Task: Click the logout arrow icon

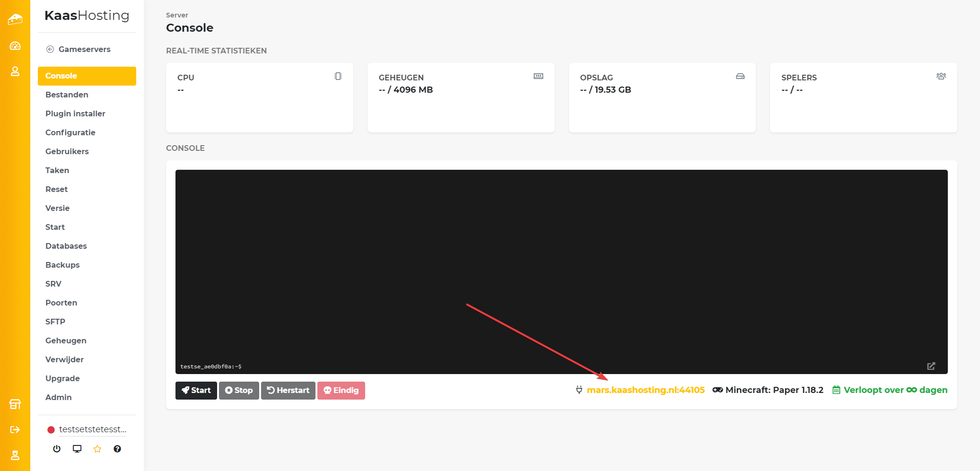Action: click(x=15, y=429)
